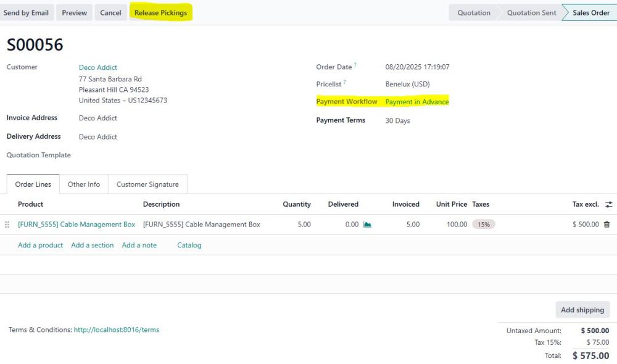Screen dimensions: 617x364
Task: Click the forecast chart icon beside Delivered
Action: pyautogui.click(x=367, y=225)
